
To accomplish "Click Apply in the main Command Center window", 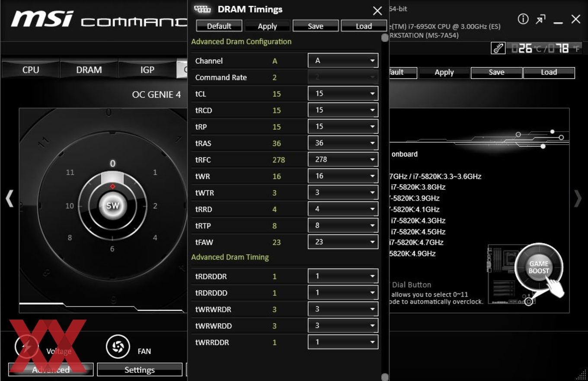I will point(444,73).
